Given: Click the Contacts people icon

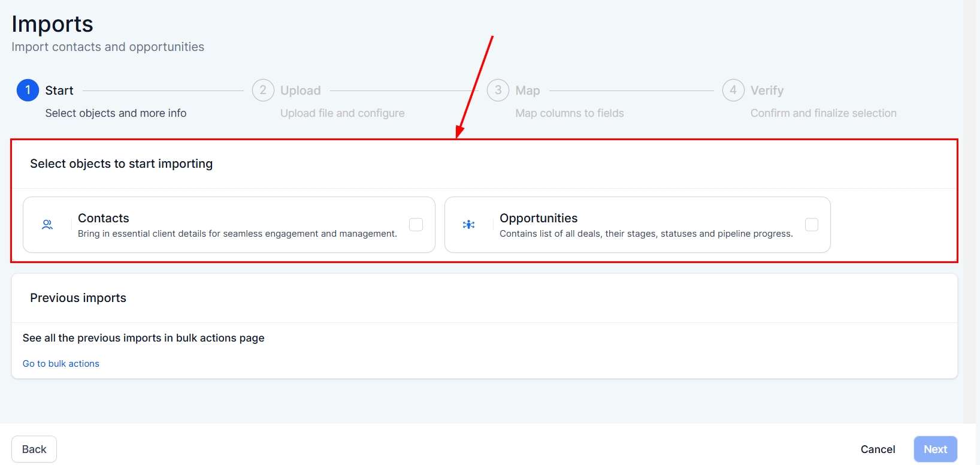Looking at the screenshot, I should 47,225.
